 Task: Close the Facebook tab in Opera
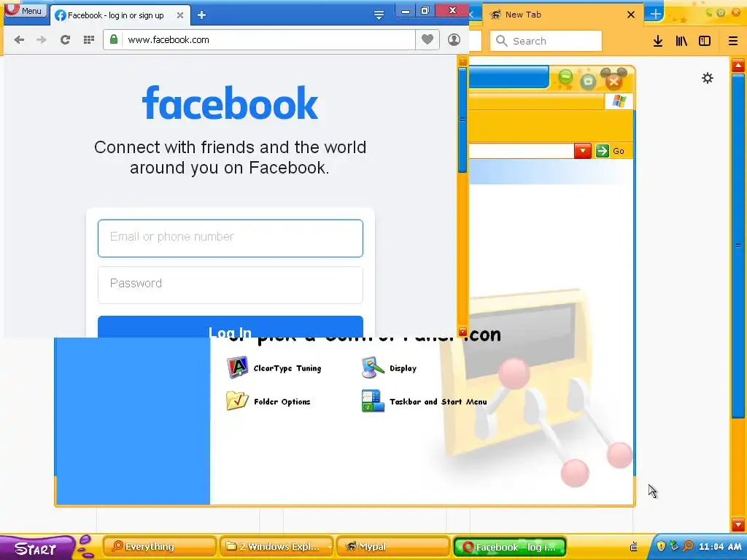click(x=180, y=15)
